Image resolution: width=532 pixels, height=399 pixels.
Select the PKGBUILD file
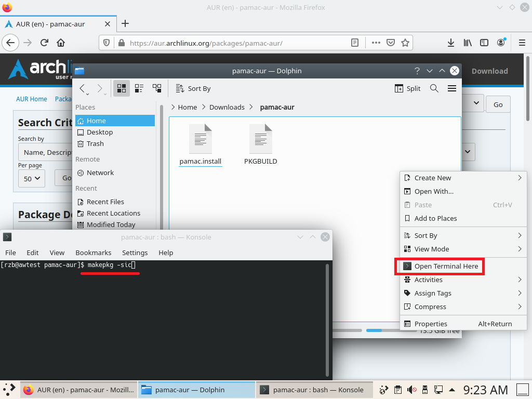pyautogui.click(x=261, y=144)
